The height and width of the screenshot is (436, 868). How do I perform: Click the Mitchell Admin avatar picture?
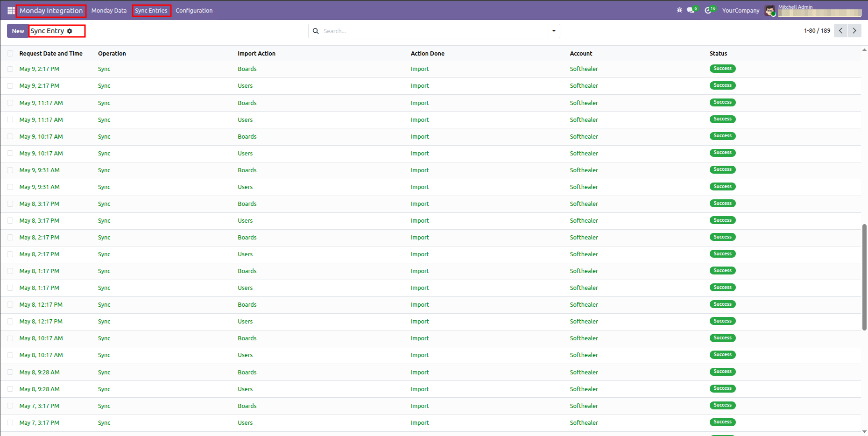770,11
